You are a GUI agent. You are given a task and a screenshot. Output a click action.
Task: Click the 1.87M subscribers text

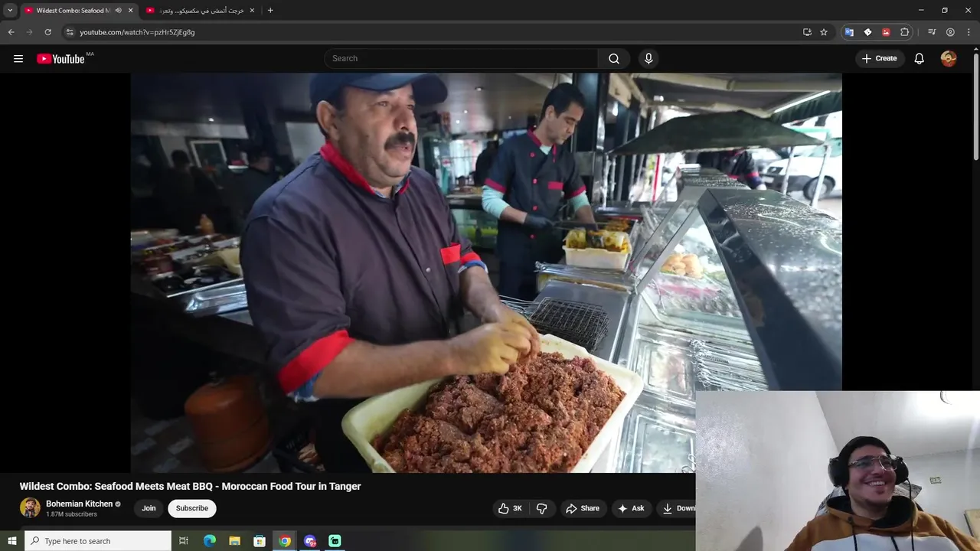(71, 514)
